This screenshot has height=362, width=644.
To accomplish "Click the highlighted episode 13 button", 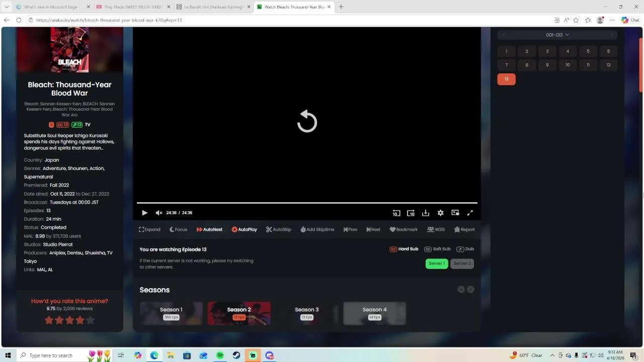I will tap(506, 79).
